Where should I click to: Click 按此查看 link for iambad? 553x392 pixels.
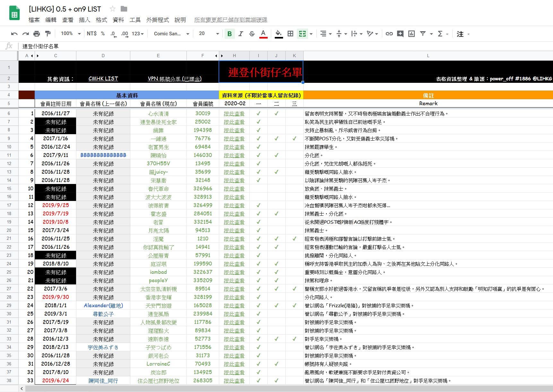[x=234, y=272]
